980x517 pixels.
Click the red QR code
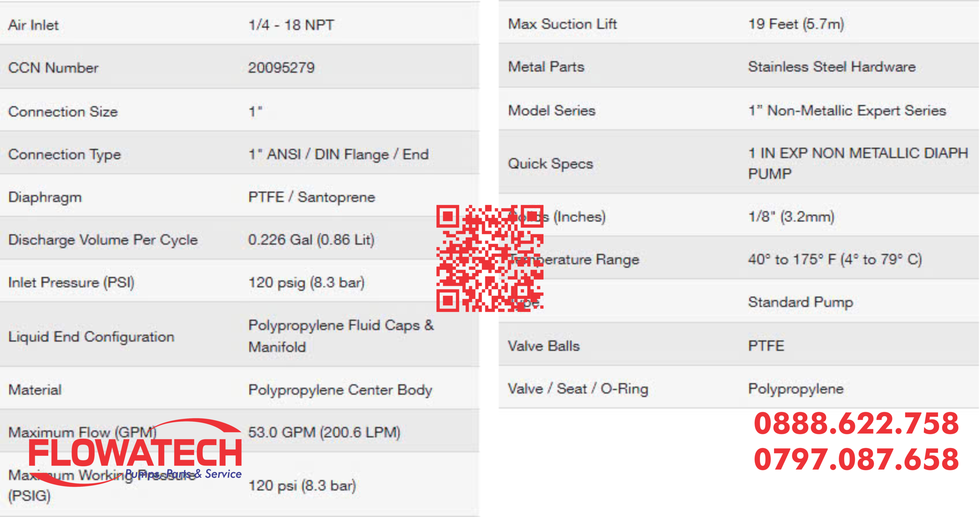pos(490,258)
